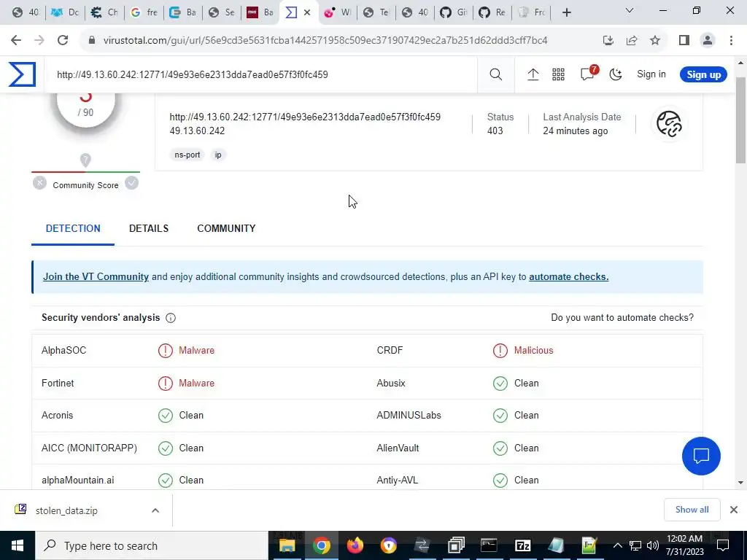Open the upload file icon
The image size is (747, 560).
(x=533, y=74)
